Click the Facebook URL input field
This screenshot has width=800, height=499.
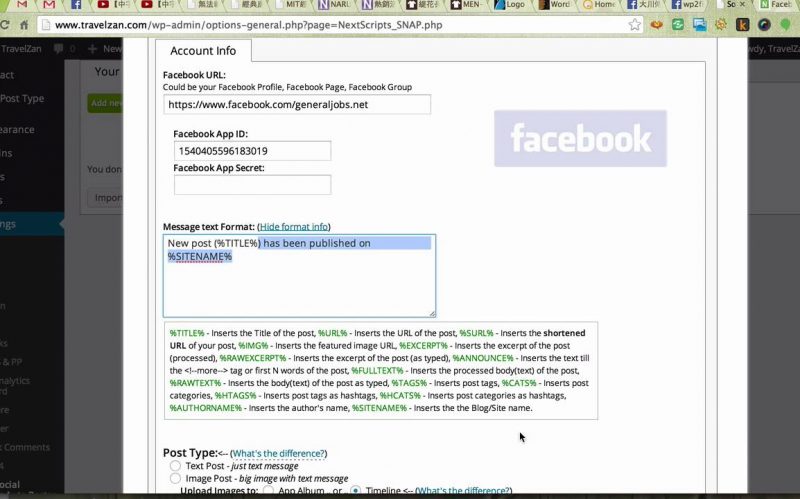[297, 105]
